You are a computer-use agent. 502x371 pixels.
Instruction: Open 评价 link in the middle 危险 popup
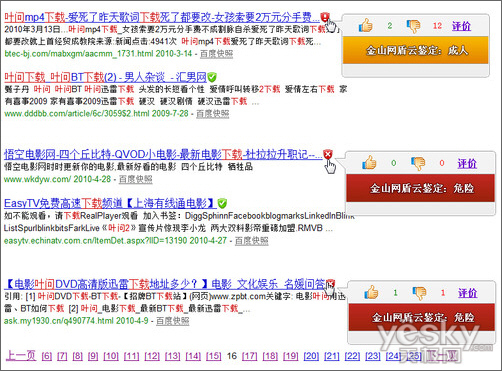(x=467, y=163)
